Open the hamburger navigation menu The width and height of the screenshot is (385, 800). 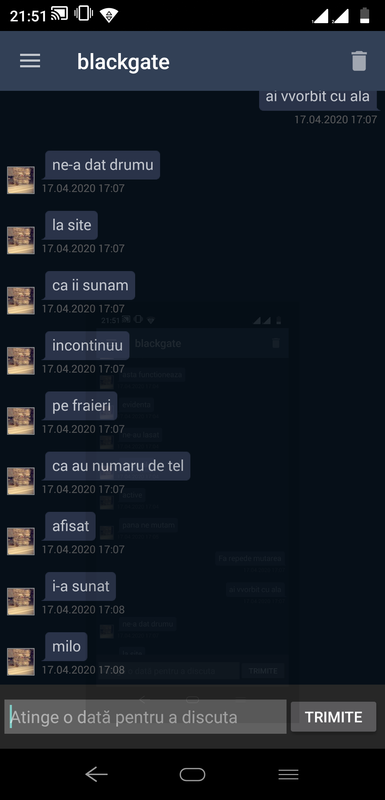click(x=30, y=61)
